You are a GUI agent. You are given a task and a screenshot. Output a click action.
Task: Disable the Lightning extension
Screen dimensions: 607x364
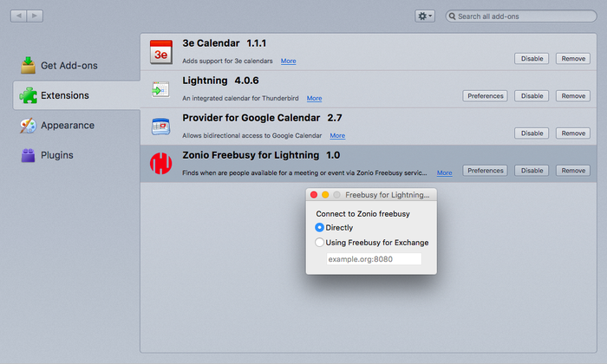532,96
